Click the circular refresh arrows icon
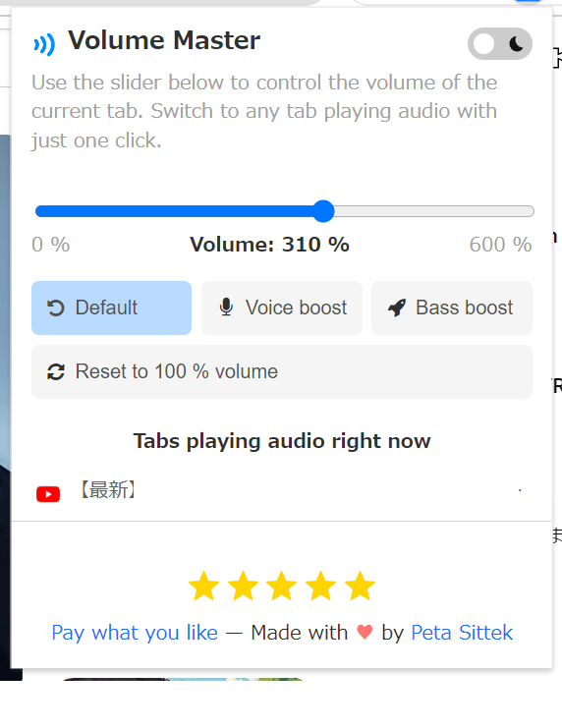 [x=56, y=372]
